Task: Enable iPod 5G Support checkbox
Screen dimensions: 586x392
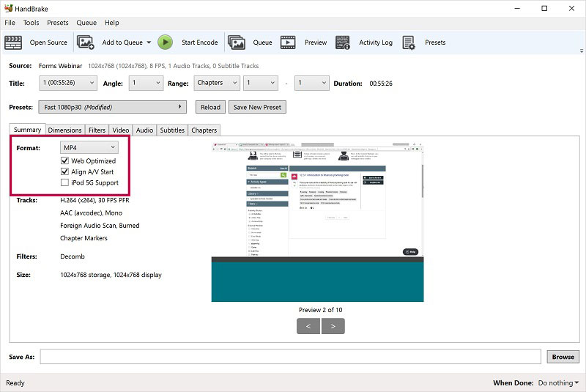Action: pyautogui.click(x=65, y=183)
